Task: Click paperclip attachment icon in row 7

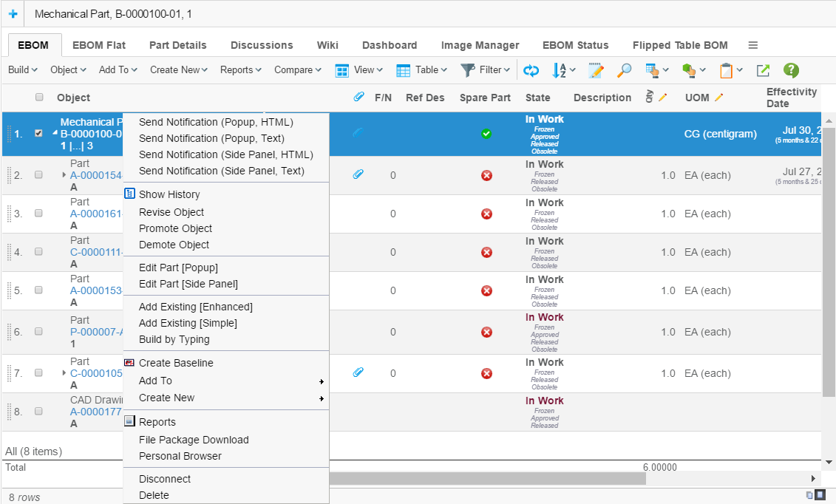Action: [358, 372]
